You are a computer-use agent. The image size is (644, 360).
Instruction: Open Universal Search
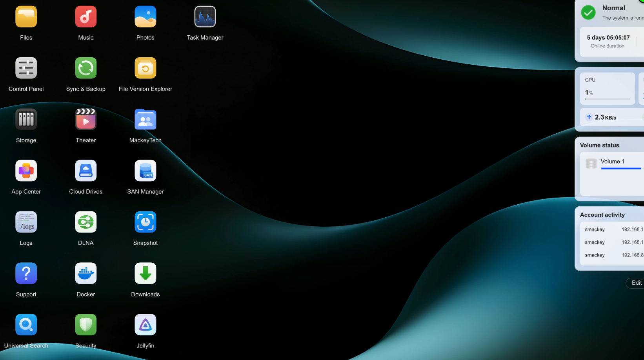pyautogui.click(x=26, y=325)
